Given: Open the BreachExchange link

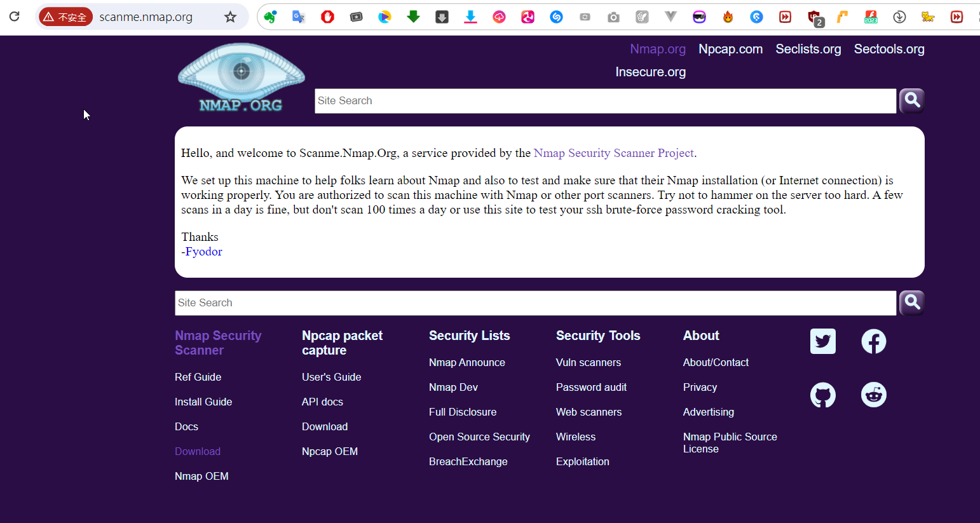Looking at the screenshot, I should pyautogui.click(x=468, y=461).
